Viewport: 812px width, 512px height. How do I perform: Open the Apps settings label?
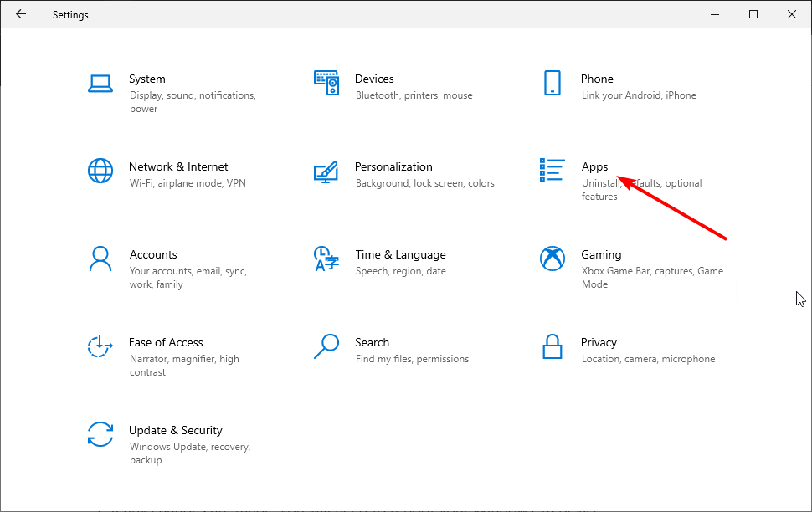594,166
